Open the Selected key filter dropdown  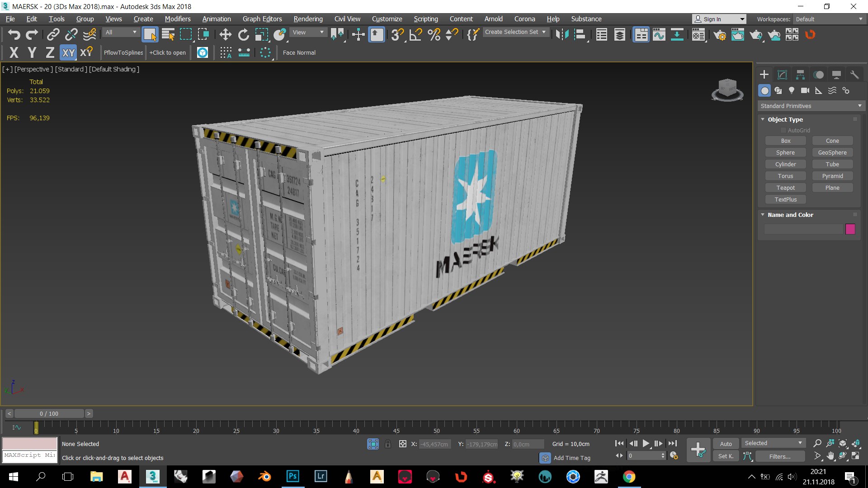[x=774, y=443]
